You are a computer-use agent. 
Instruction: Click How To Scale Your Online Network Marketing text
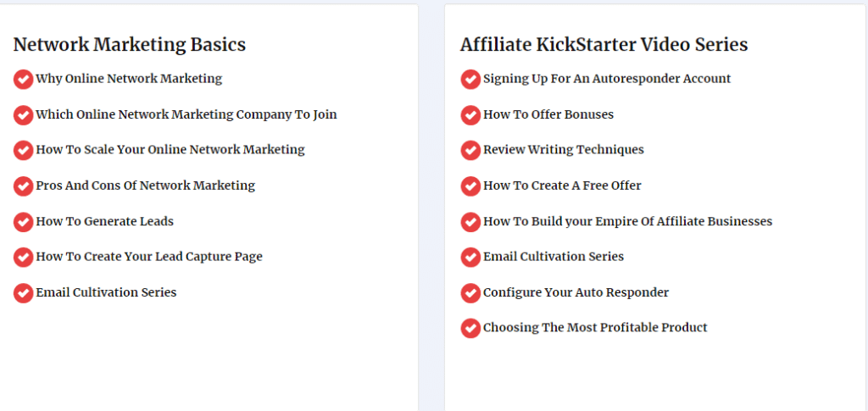tap(170, 149)
